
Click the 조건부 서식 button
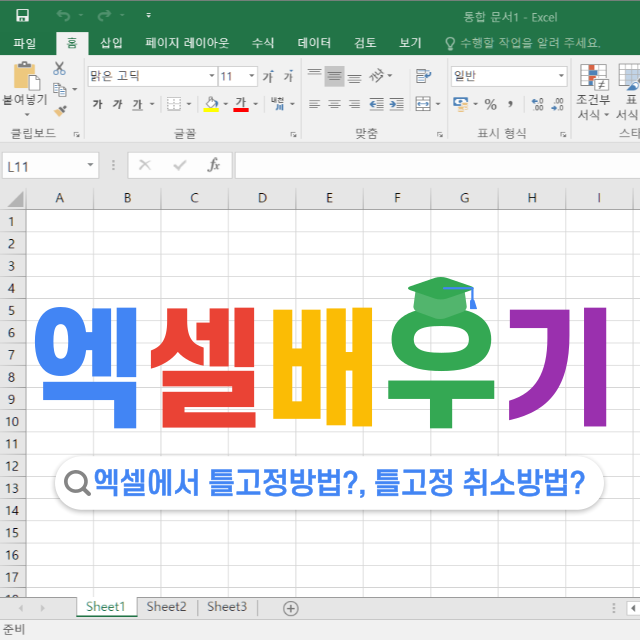coord(593,92)
